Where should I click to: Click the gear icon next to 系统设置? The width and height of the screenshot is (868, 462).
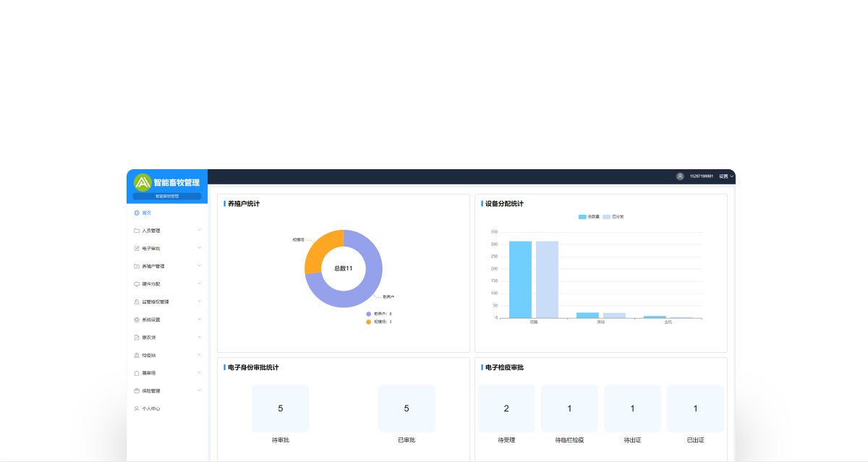click(x=137, y=320)
